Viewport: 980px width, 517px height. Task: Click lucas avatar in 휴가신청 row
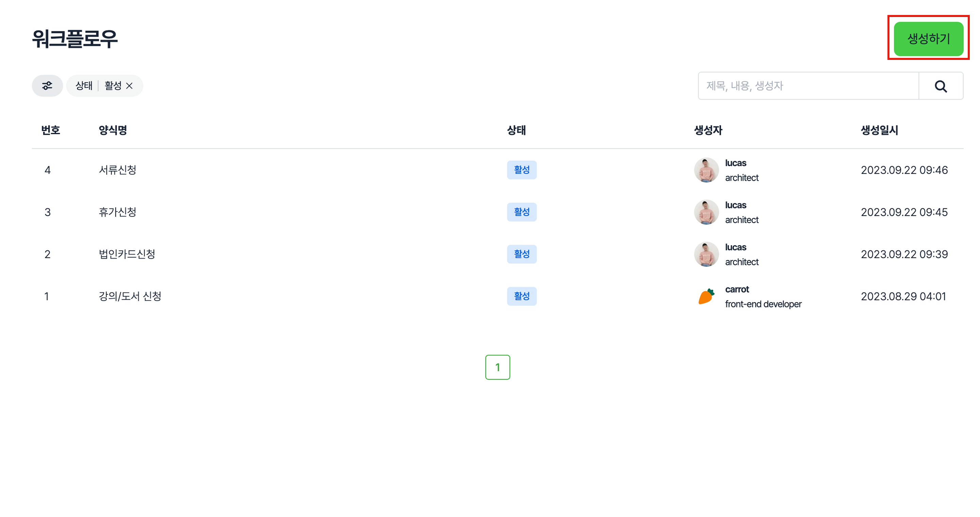706,212
